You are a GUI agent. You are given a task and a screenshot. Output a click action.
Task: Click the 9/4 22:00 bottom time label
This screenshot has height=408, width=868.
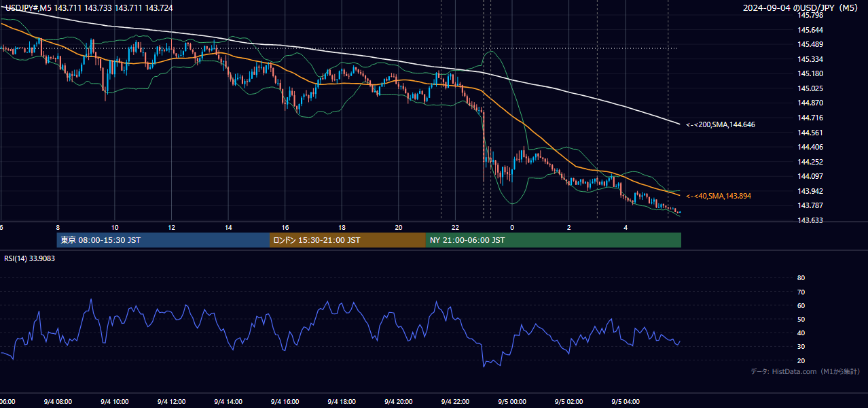click(x=455, y=402)
